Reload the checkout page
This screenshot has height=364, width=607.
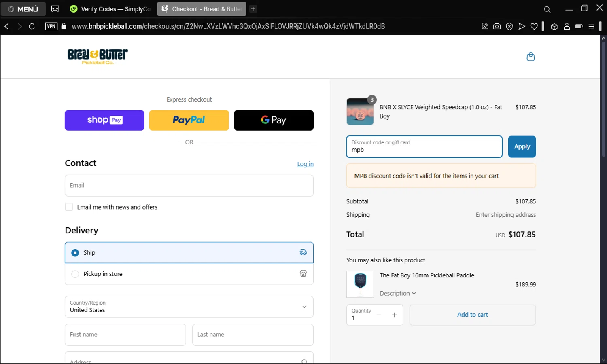click(32, 26)
